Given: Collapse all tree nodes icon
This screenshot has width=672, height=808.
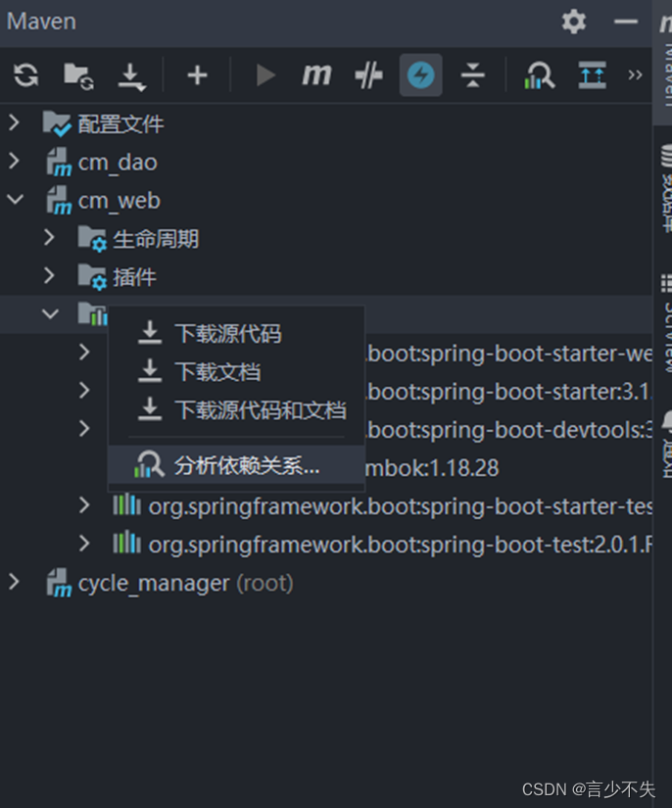Looking at the screenshot, I should 472,75.
